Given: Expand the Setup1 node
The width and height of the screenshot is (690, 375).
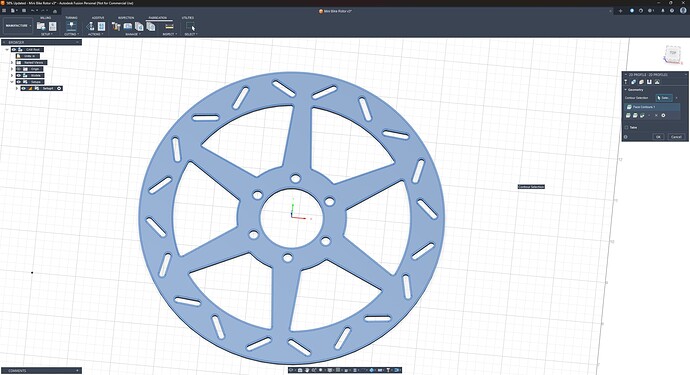Looking at the screenshot, I should pyautogui.click(x=17, y=88).
